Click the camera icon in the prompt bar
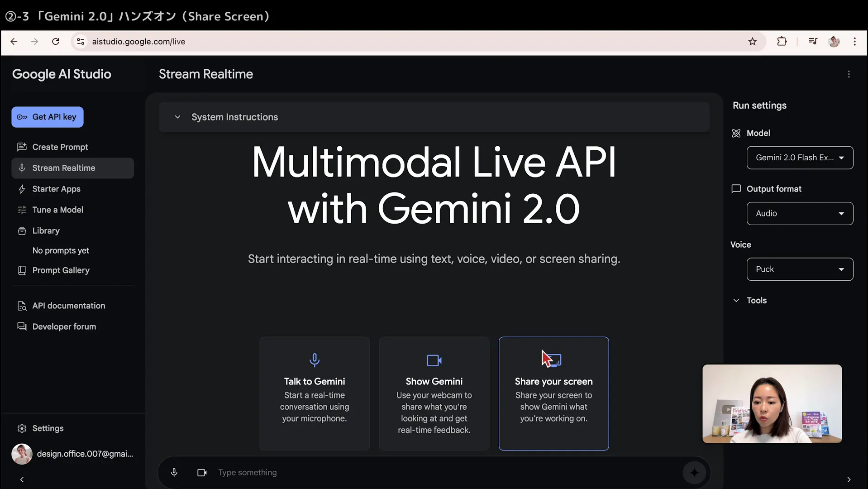The image size is (868, 489). point(202,472)
